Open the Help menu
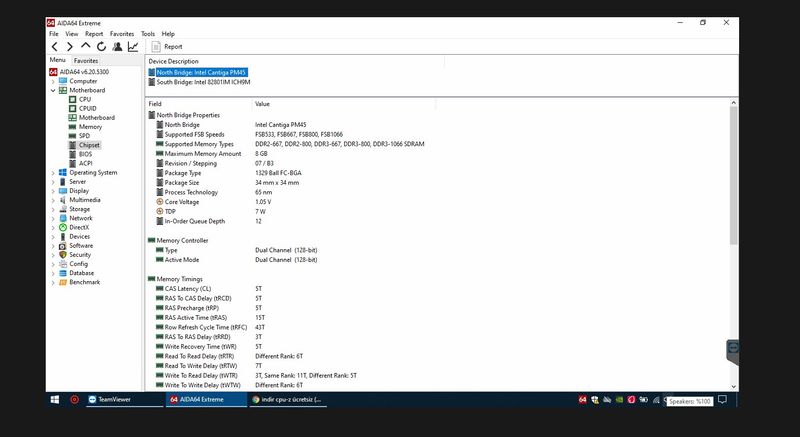The height and width of the screenshot is (437, 800). point(168,34)
